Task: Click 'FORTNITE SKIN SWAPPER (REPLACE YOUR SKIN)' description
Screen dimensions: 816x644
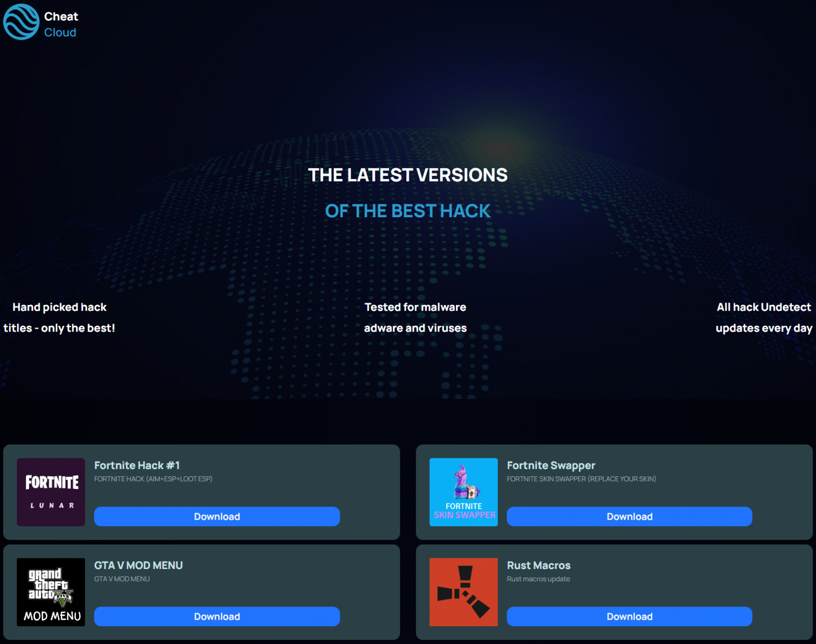Action: click(x=581, y=479)
